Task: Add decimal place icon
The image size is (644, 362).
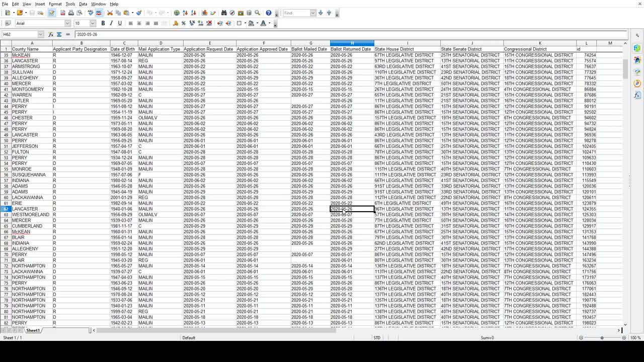Action: [x=200, y=23]
